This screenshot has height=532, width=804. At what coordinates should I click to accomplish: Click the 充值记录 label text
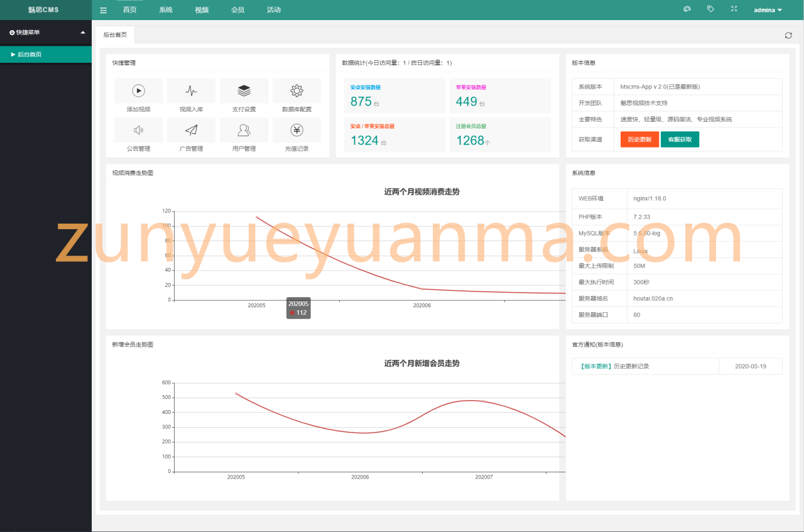point(297,149)
